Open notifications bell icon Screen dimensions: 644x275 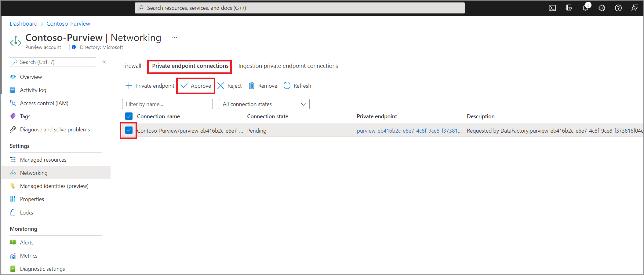pyautogui.click(x=585, y=8)
